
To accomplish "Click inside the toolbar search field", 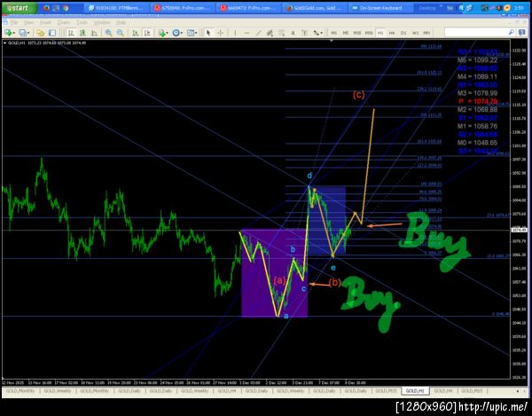I will click(475, 32).
